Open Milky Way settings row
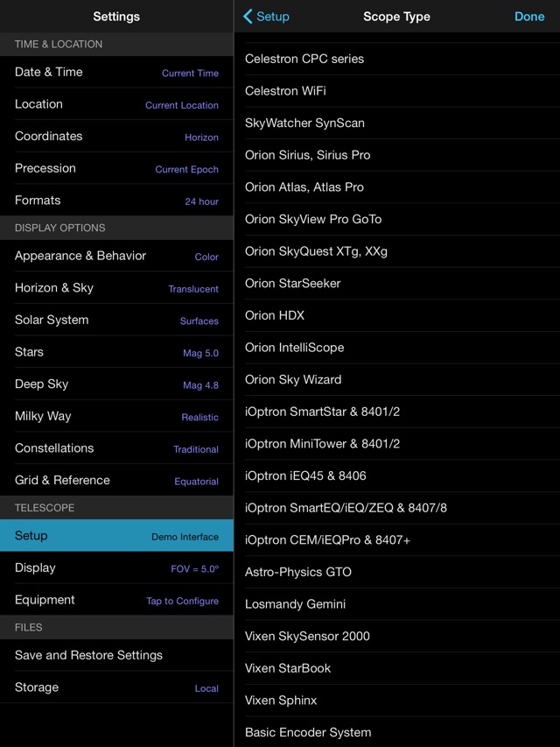The image size is (560, 747). click(116, 416)
